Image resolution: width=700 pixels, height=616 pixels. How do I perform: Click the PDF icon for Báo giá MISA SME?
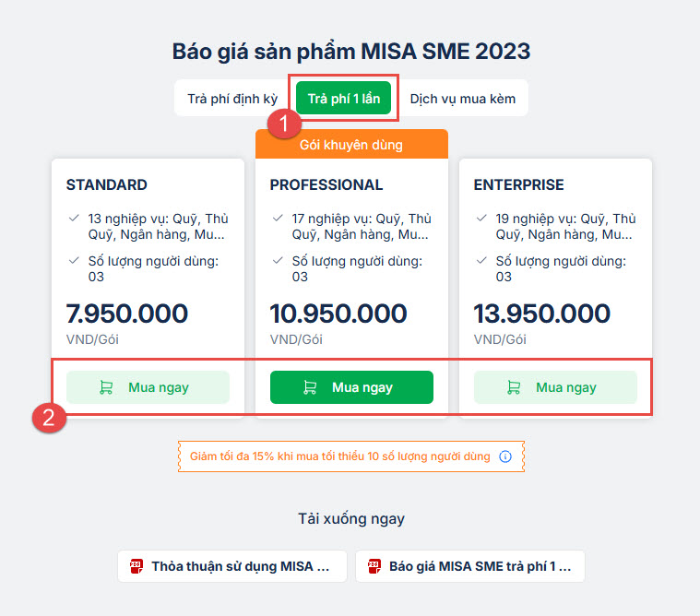click(x=374, y=566)
